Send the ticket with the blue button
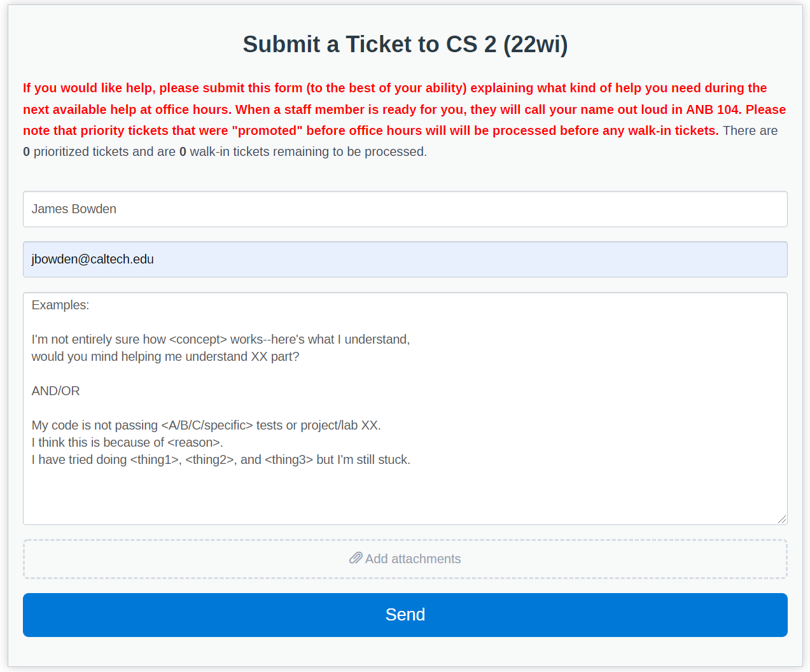Viewport: 810px width, 672px height. click(x=405, y=615)
